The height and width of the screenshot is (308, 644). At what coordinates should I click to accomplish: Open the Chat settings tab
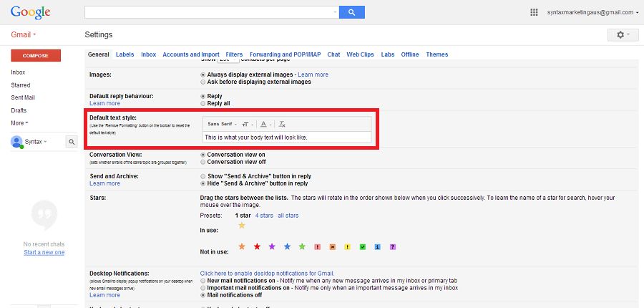333,54
